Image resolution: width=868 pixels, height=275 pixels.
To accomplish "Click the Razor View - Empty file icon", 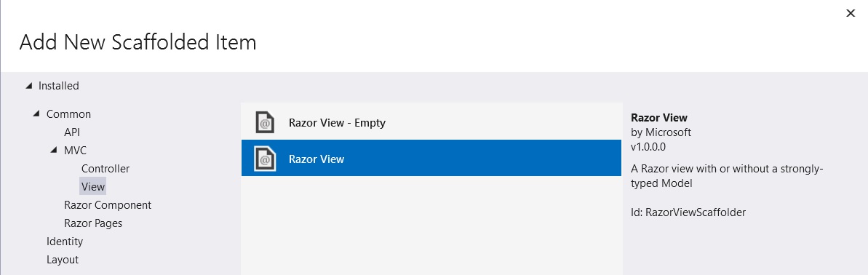I will 265,122.
